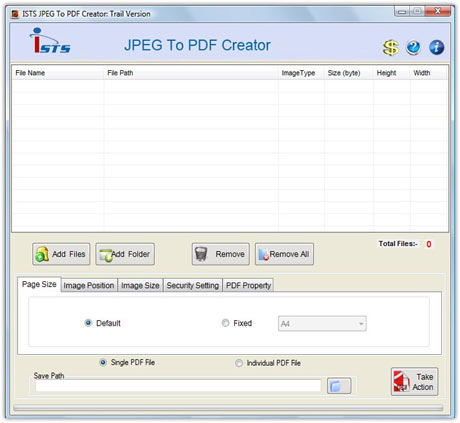460x423 pixels.
Task: Click the Height column header
Action: tap(392, 73)
